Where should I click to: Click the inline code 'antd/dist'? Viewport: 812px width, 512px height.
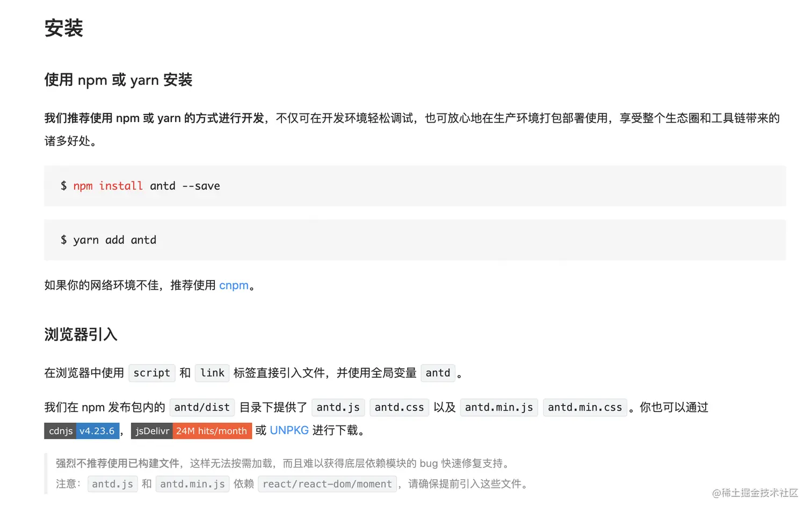(x=202, y=407)
